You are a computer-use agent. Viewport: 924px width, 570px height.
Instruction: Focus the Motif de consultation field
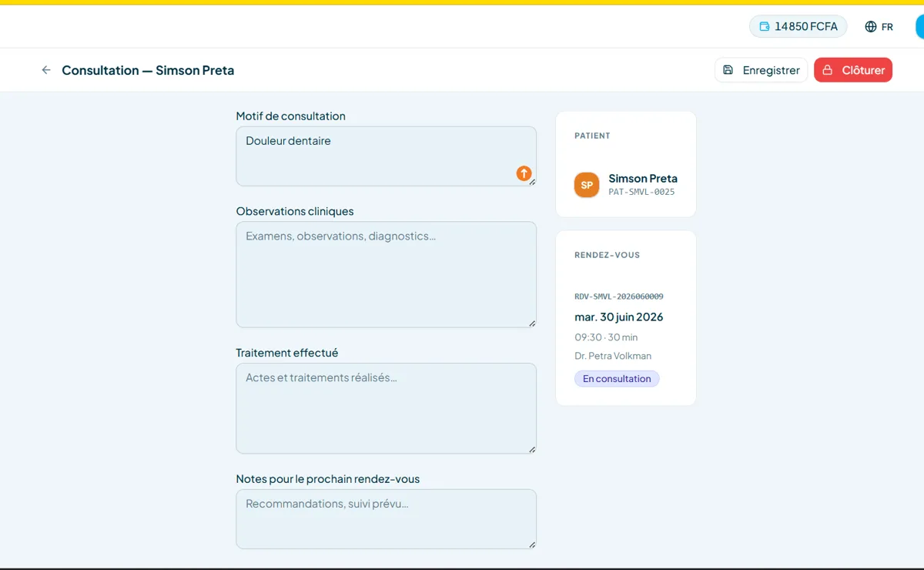point(386,156)
